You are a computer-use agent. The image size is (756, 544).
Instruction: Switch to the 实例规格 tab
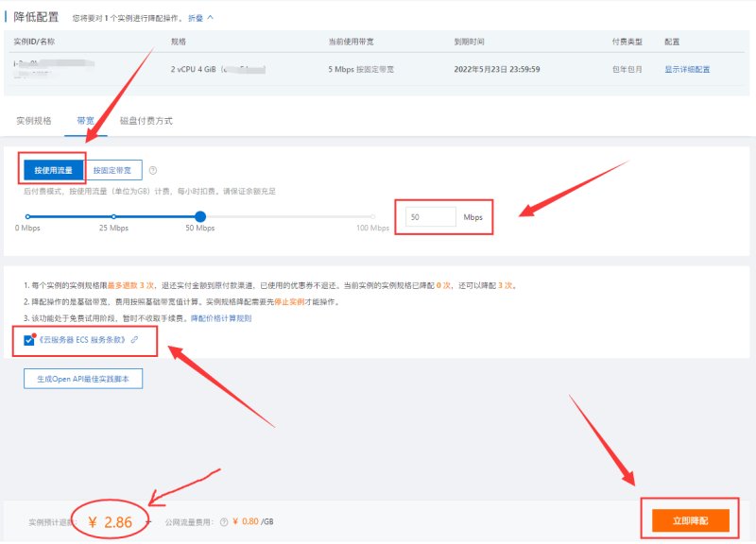[34, 121]
